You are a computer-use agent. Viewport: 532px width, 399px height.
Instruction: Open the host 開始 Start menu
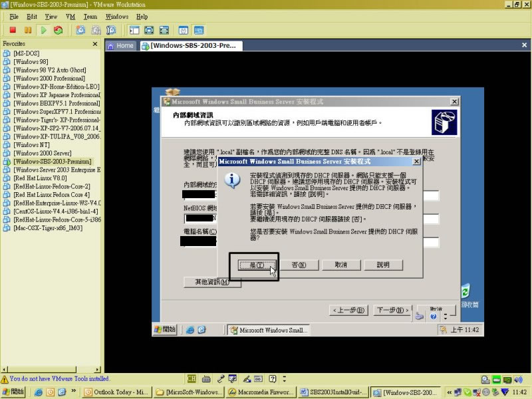click(x=13, y=392)
